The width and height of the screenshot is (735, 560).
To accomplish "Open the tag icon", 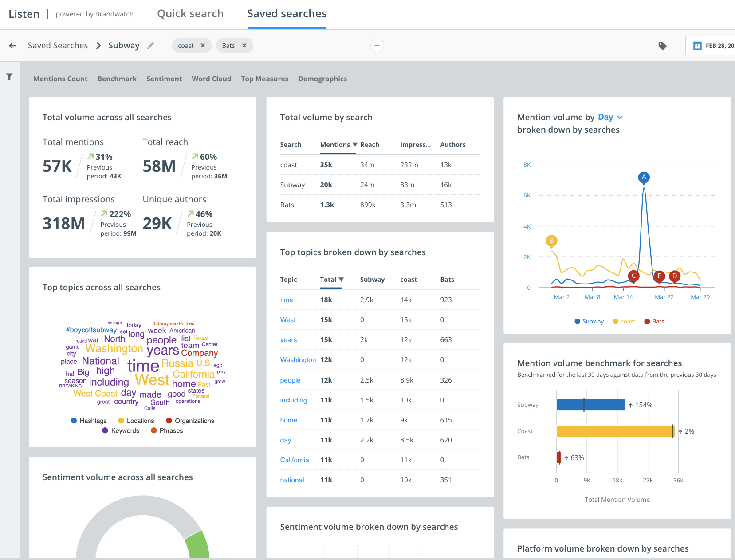I will click(x=662, y=46).
